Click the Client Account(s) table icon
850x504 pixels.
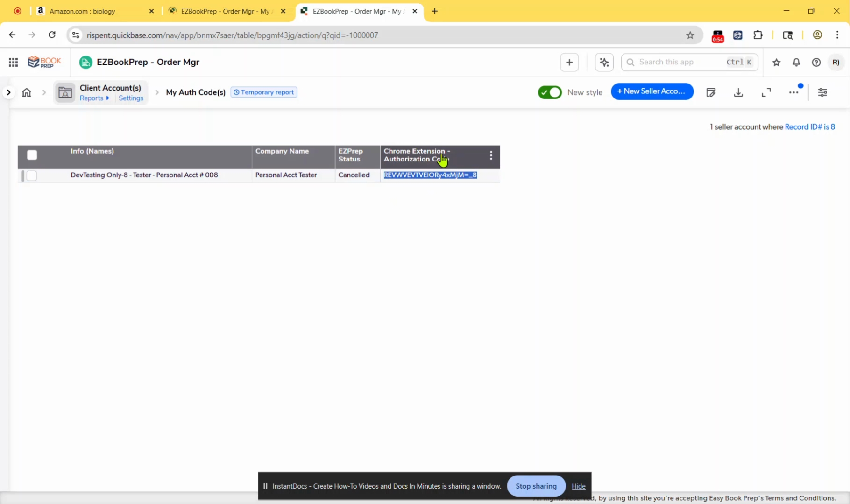coord(65,92)
